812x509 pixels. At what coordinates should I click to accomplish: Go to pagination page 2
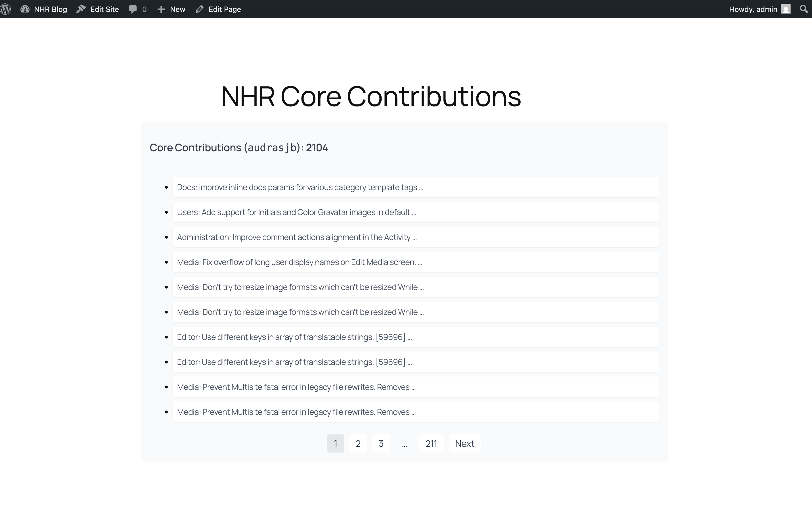point(358,443)
